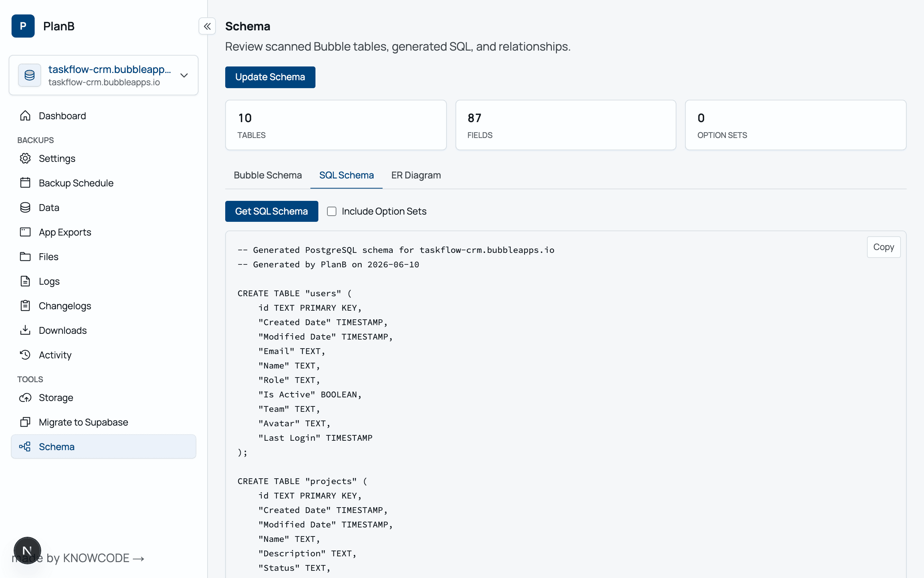Viewport: 924px width, 578px height.
Task: Click the 87 Fields stat card
Action: click(566, 125)
